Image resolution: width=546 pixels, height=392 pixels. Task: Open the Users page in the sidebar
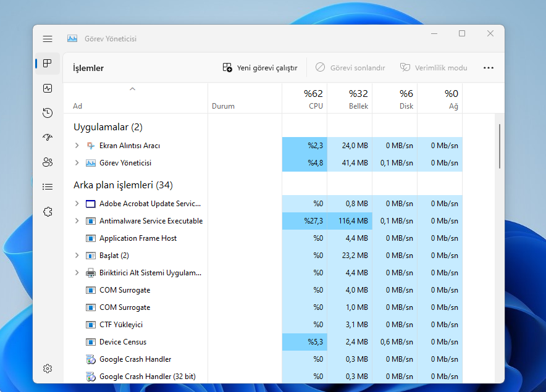pyautogui.click(x=48, y=162)
